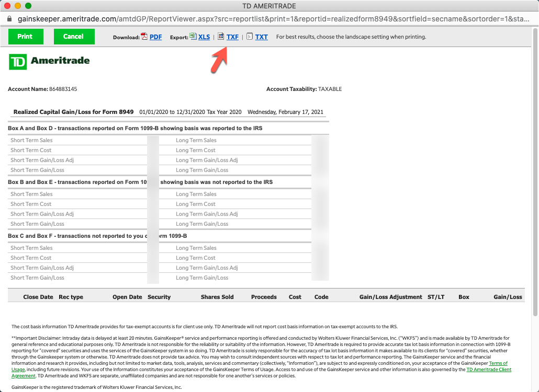Download the report via PDF link
Image resolution: width=539 pixels, height=392 pixels.
coord(155,37)
